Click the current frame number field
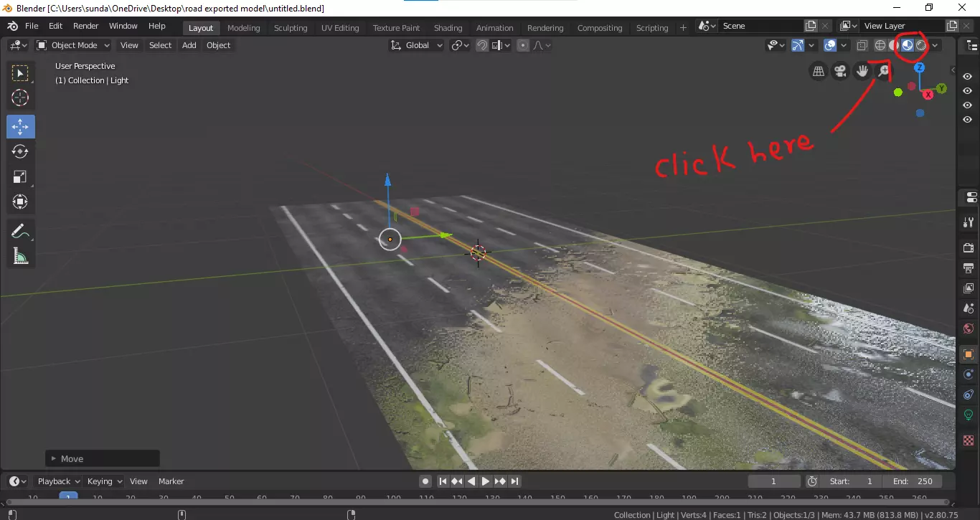980x520 pixels. 774,481
